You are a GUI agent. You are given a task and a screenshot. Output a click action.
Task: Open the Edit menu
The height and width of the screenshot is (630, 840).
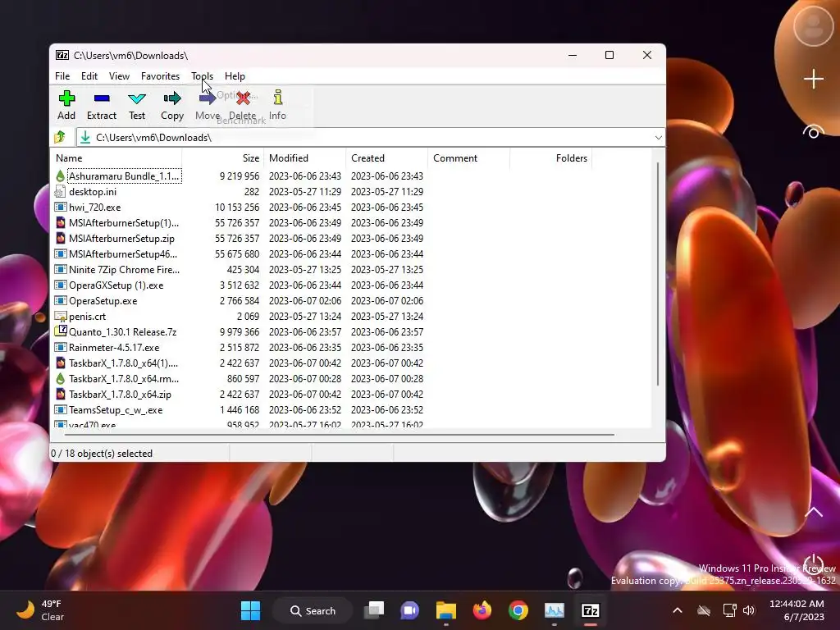tap(89, 76)
